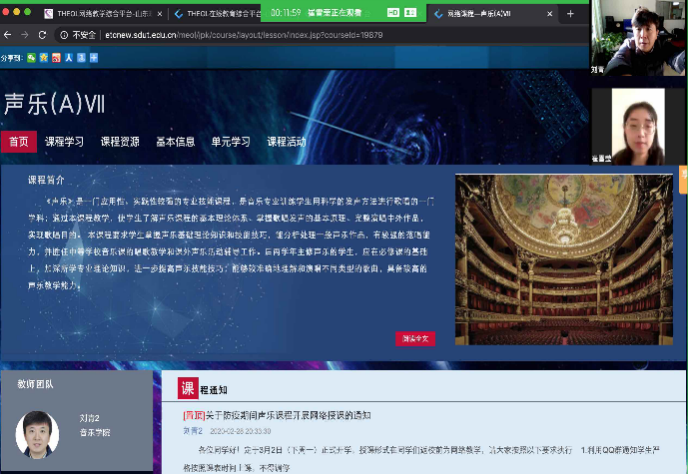
Task: Open the 课程资源 menu
Action: click(x=119, y=142)
